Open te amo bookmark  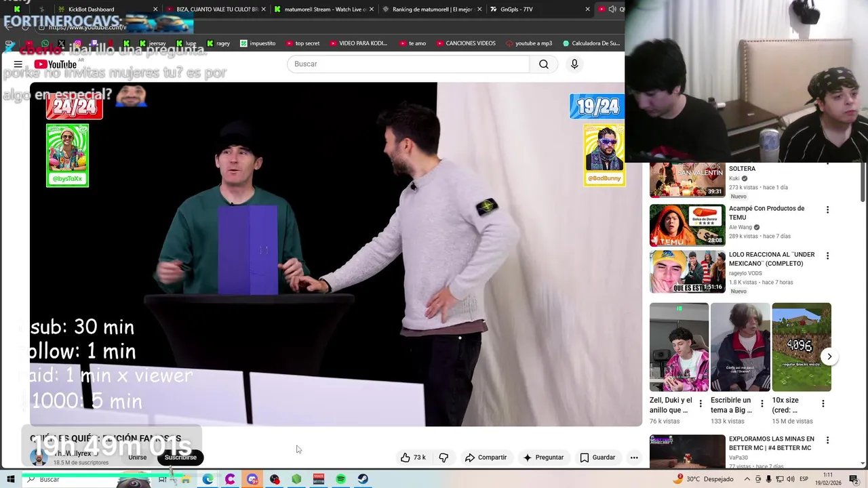click(412, 43)
